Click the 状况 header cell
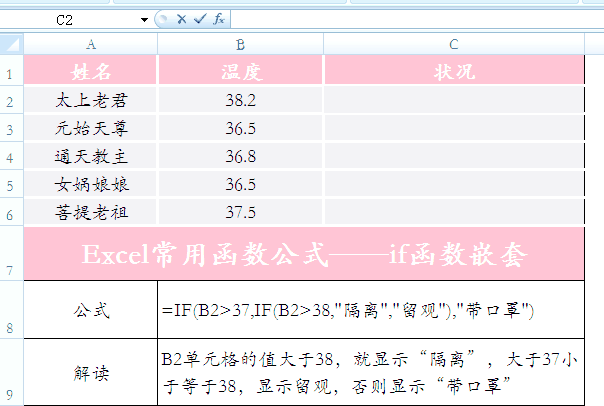 coord(455,70)
